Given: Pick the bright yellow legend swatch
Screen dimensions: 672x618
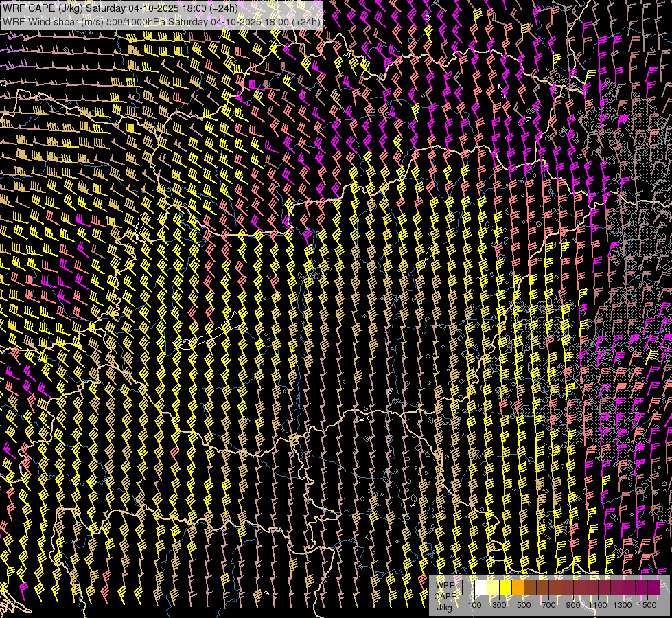Looking at the screenshot, I should [505, 588].
